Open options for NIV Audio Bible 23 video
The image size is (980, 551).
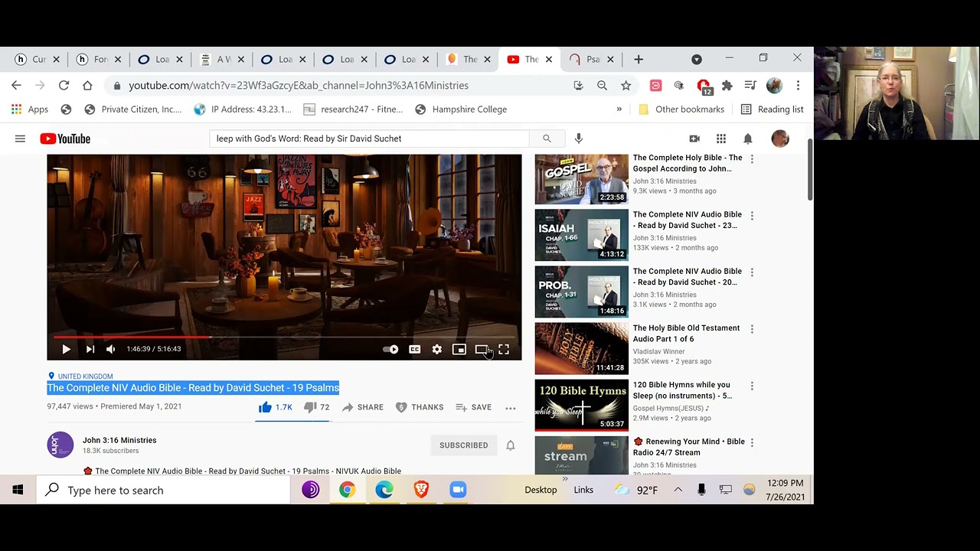point(752,216)
